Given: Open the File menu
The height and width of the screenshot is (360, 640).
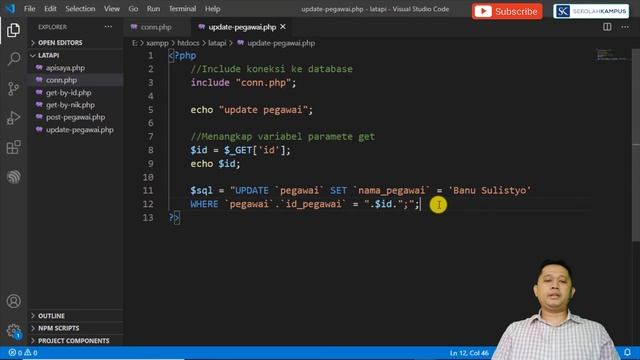Looking at the screenshot, I should click(x=29, y=9).
